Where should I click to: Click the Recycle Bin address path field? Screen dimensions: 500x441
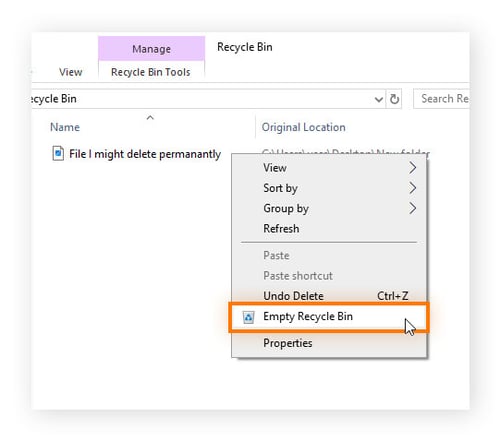click(x=207, y=99)
